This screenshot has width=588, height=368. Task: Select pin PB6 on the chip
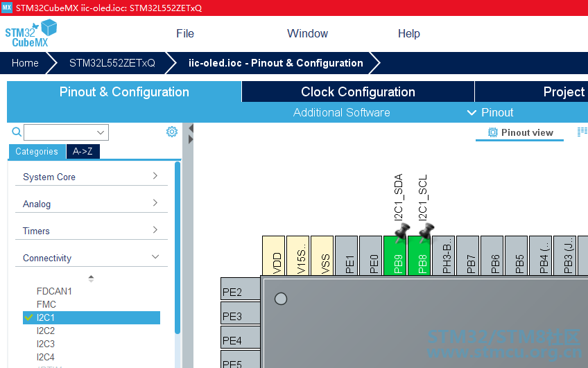click(492, 256)
